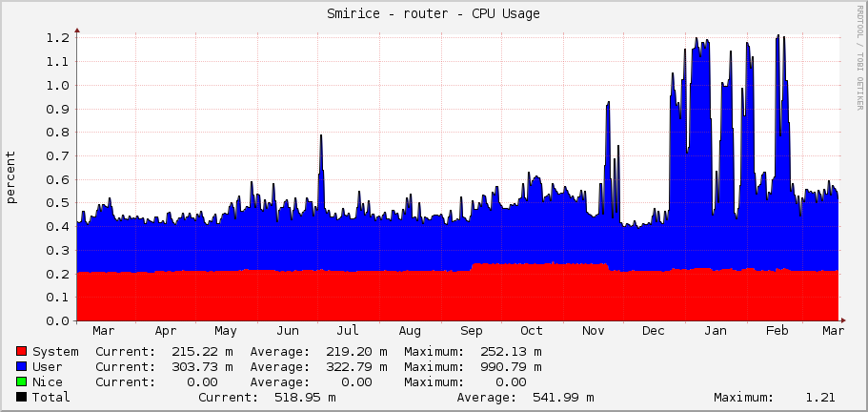Click the 'Mar' label following 'Feb'
This screenshot has height=412, width=868.
tap(834, 331)
